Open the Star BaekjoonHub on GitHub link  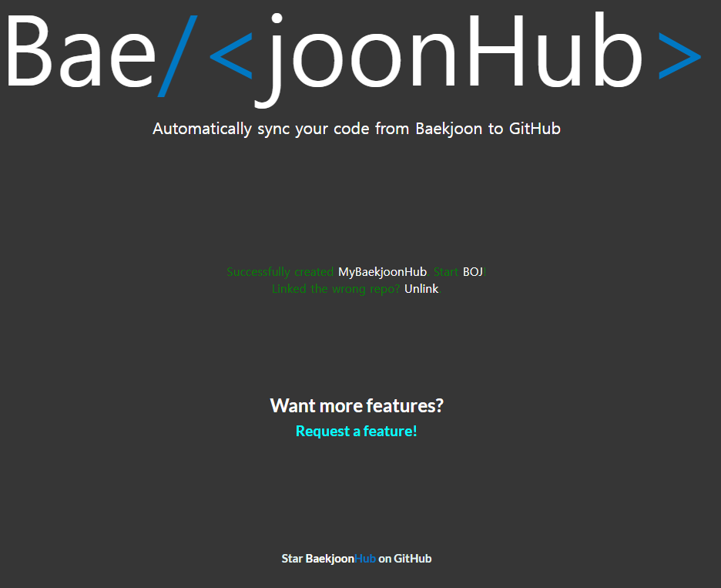[357, 559]
